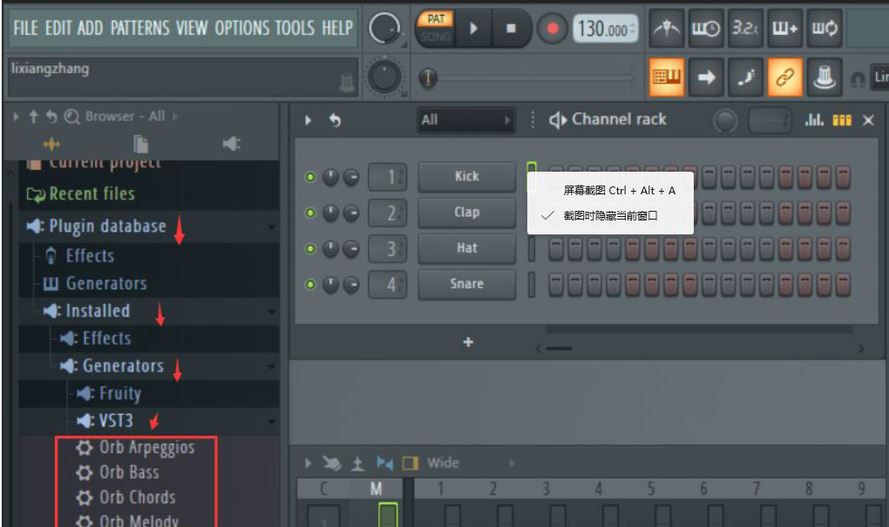Mute the Kick channel green light
The width and height of the screenshot is (889, 527).
click(x=310, y=177)
